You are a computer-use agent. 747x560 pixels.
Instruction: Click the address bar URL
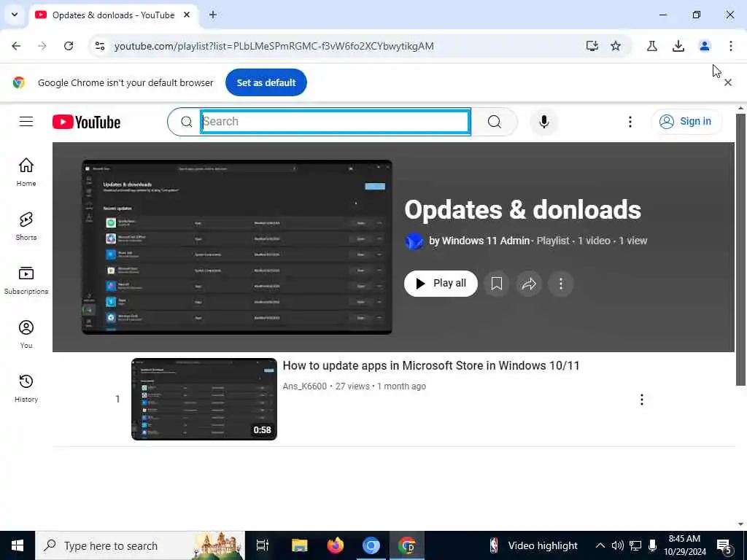click(x=274, y=46)
